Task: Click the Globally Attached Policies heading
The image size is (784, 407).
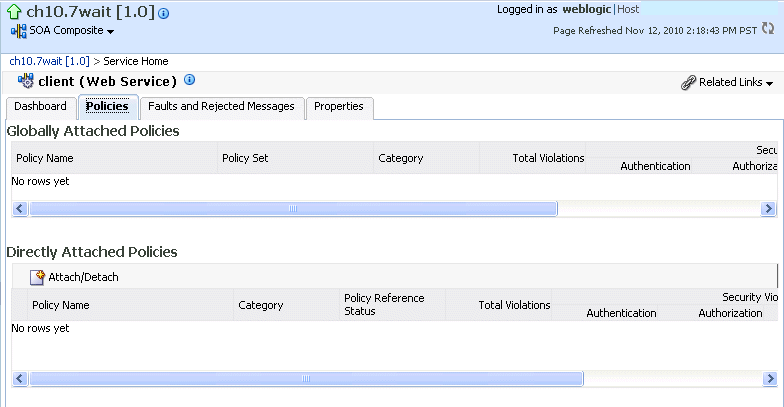Action: [x=93, y=131]
